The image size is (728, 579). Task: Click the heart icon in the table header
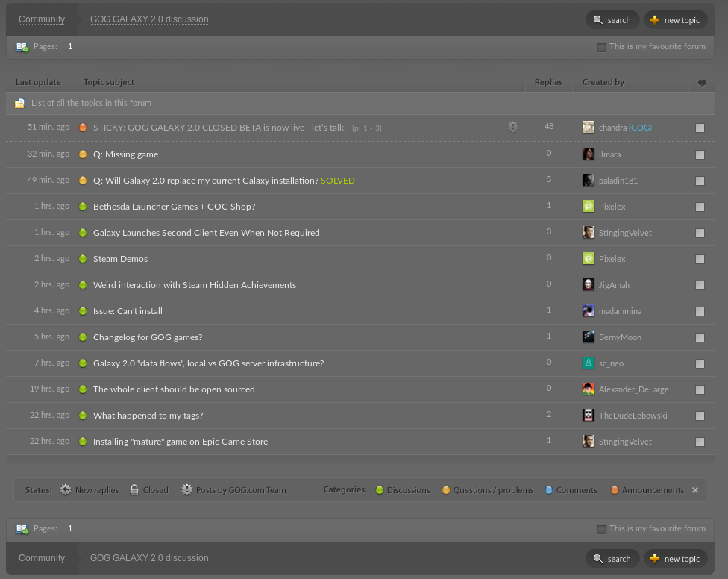702,83
